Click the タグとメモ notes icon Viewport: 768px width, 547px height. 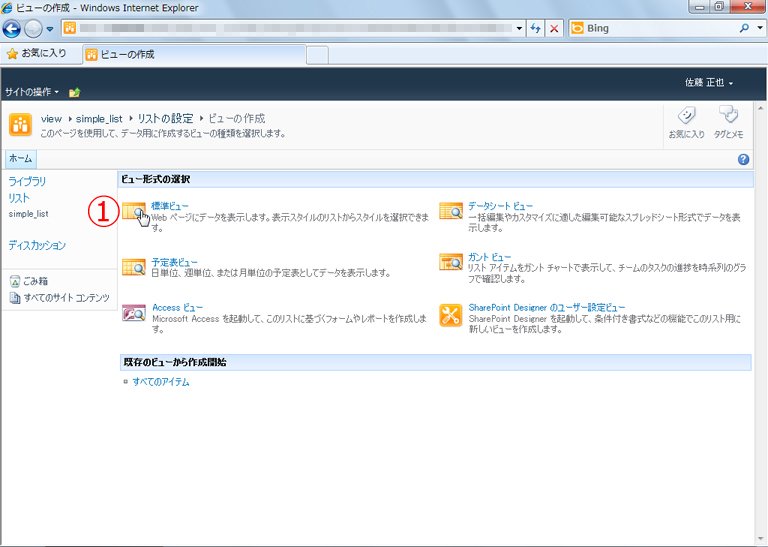pos(728,115)
